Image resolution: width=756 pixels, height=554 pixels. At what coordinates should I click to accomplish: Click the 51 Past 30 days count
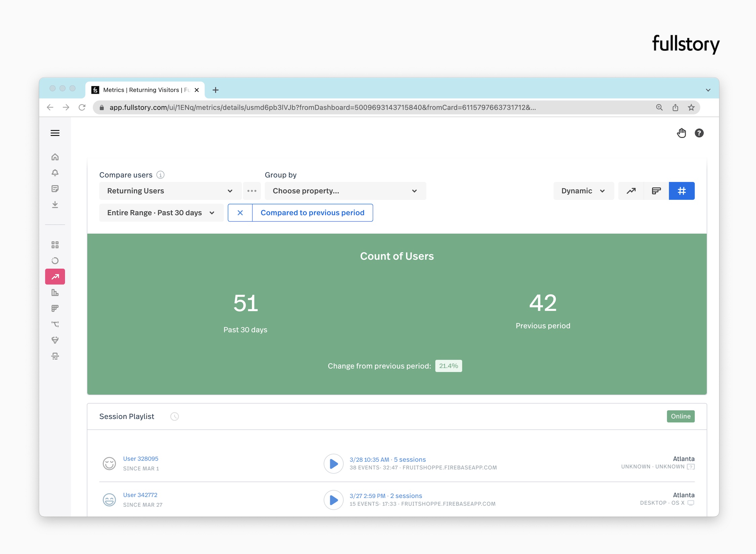pyautogui.click(x=246, y=303)
